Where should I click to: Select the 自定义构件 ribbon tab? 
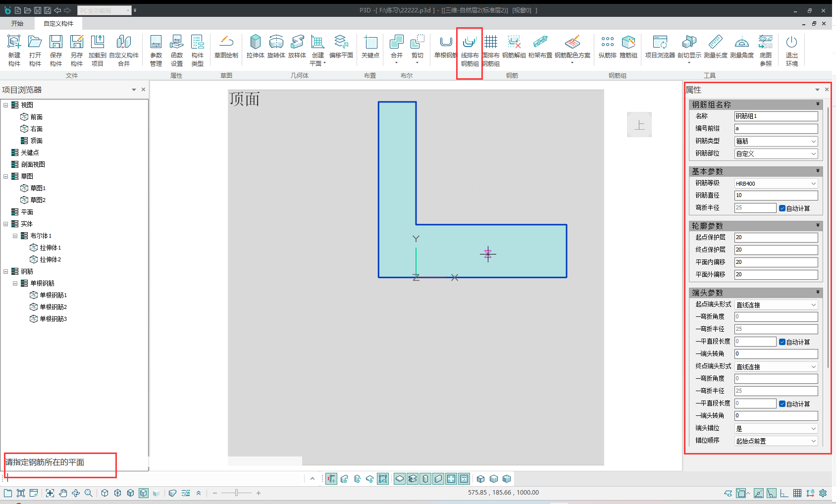coord(58,23)
